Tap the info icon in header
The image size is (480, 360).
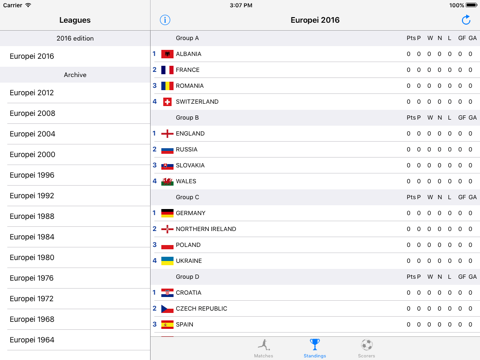click(165, 20)
